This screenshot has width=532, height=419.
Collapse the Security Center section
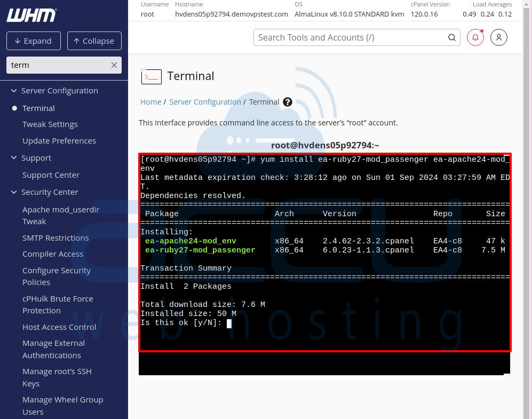pos(14,192)
